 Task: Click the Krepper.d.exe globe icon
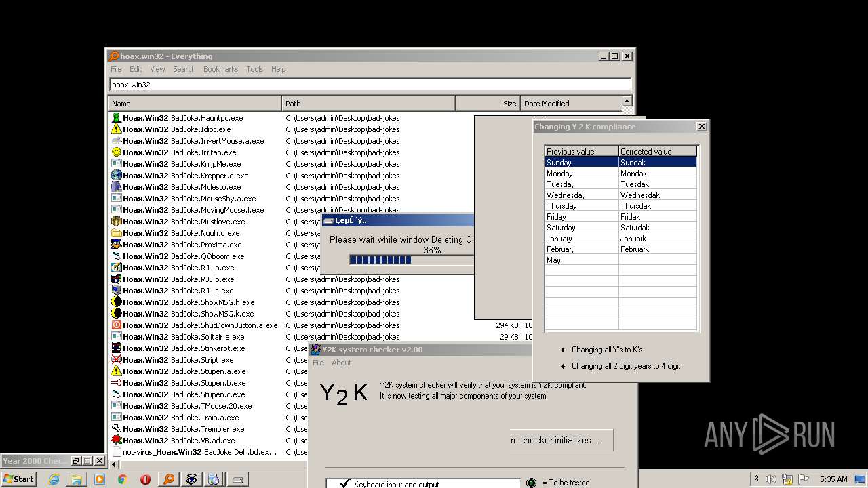coord(117,176)
